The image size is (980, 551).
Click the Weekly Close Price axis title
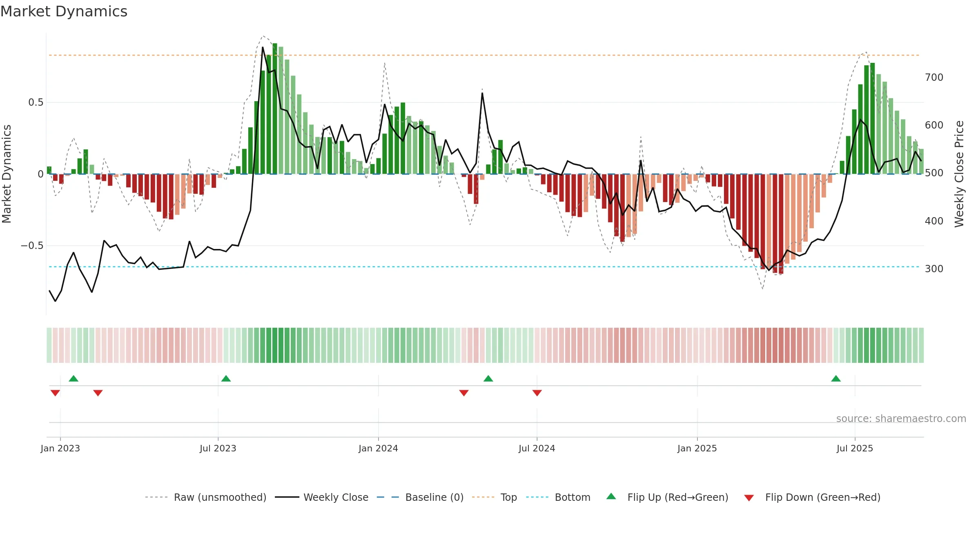tap(959, 174)
